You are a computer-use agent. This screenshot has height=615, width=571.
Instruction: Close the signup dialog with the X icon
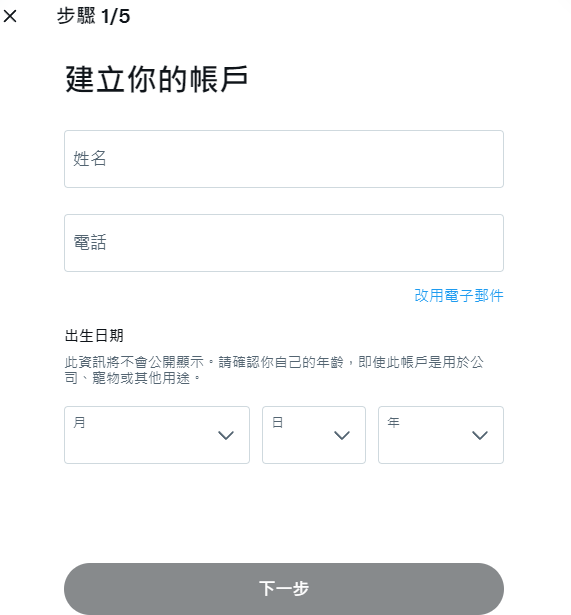(10, 16)
